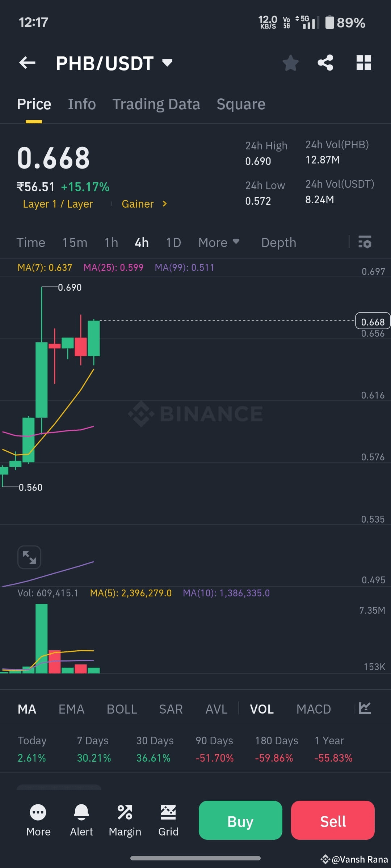This screenshot has height=868, width=391.
Task: Open chart settings icon beside Depth
Action: 365,242
